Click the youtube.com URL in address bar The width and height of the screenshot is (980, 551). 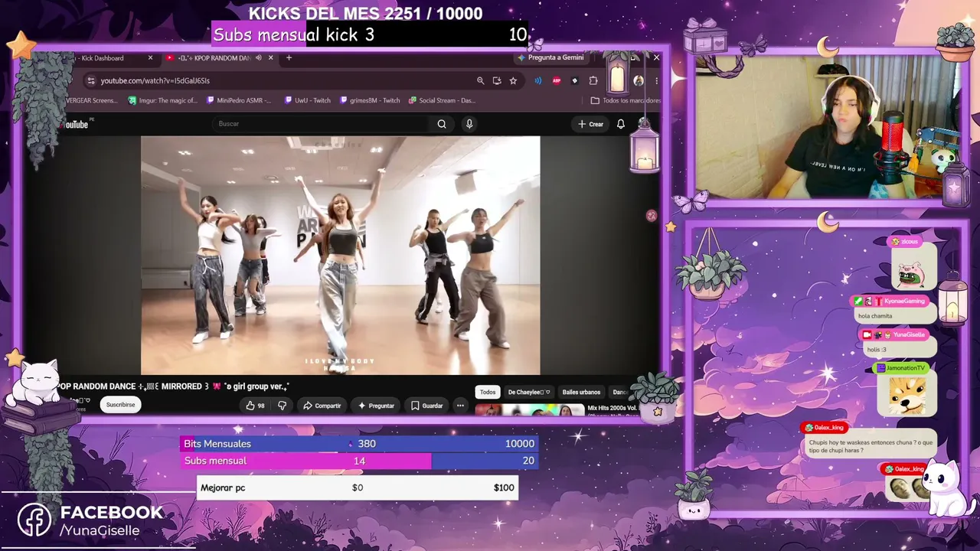pos(155,80)
